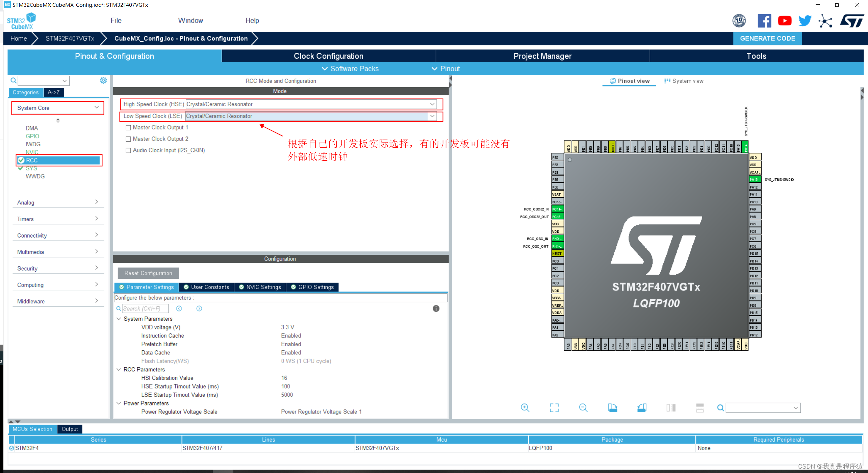Image resolution: width=868 pixels, height=473 pixels.
Task: Rotate the chip view counter-clockwise
Action: (642, 408)
